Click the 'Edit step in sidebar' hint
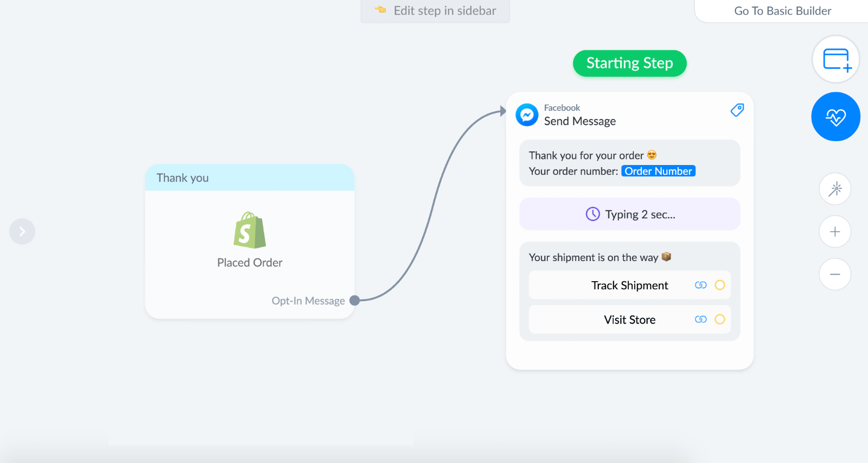Viewport: 868px width, 463px height. click(x=435, y=11)
